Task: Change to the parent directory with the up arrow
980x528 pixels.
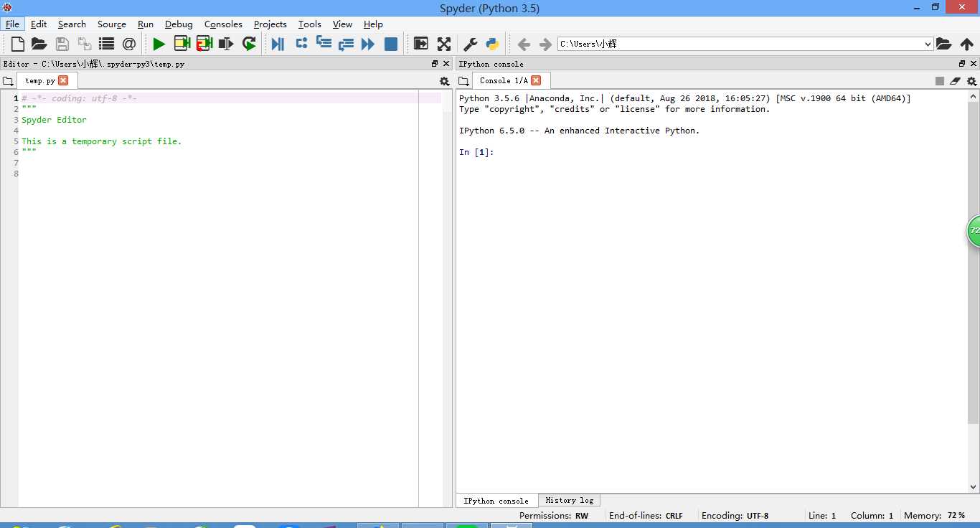Action: (x=966, y=44)
